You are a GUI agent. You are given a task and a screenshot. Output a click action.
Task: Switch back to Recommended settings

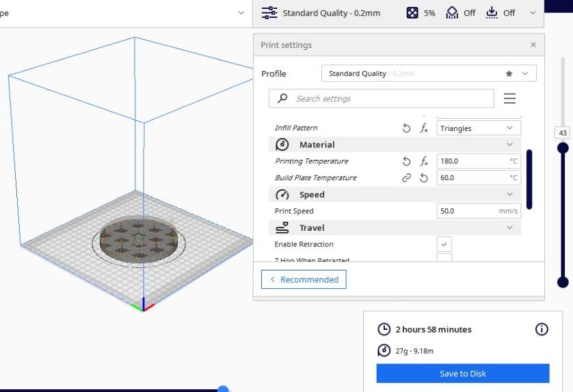[304, 279]
